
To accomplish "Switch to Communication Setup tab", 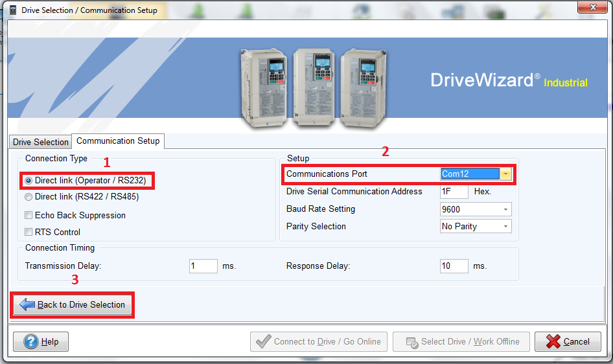I will tap(118, 141).
